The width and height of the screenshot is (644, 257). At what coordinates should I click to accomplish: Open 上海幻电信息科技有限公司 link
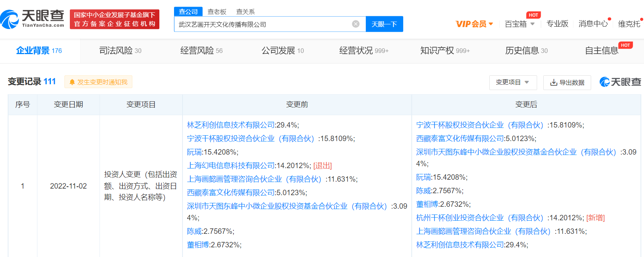(x=231, y=165)
